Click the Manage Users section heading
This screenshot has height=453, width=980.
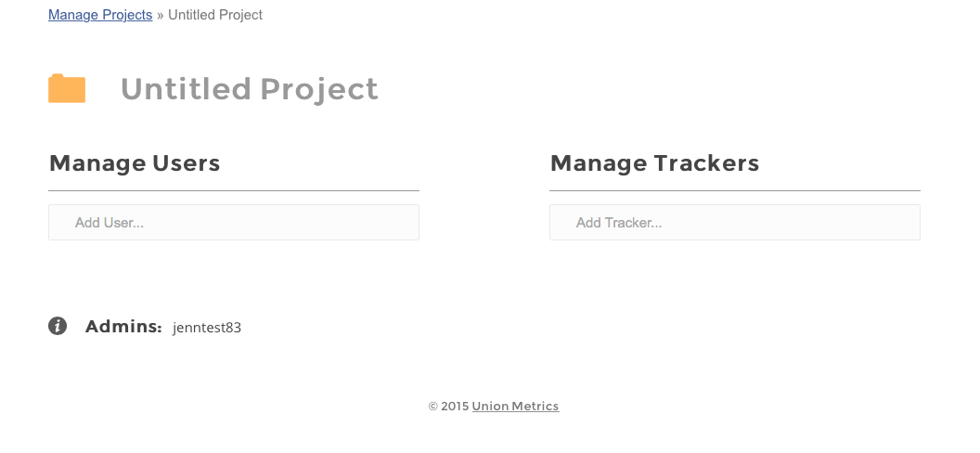(135, 163)
